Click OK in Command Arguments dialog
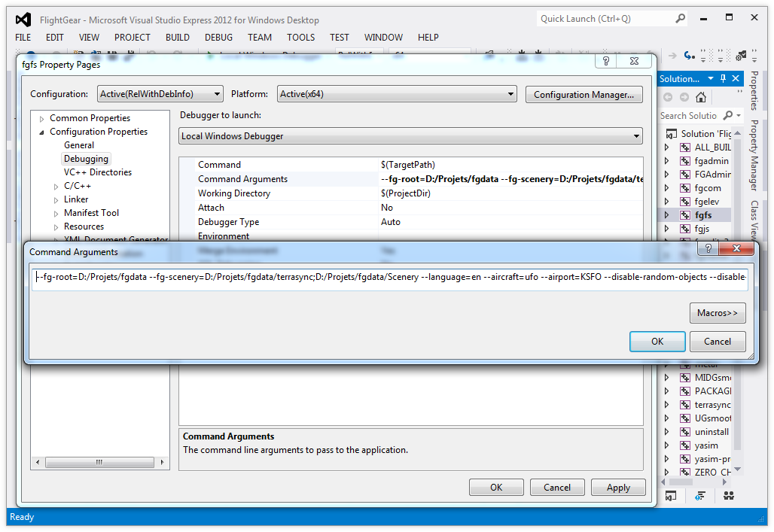Screen dimensions: 774x532 pos(657,342)
